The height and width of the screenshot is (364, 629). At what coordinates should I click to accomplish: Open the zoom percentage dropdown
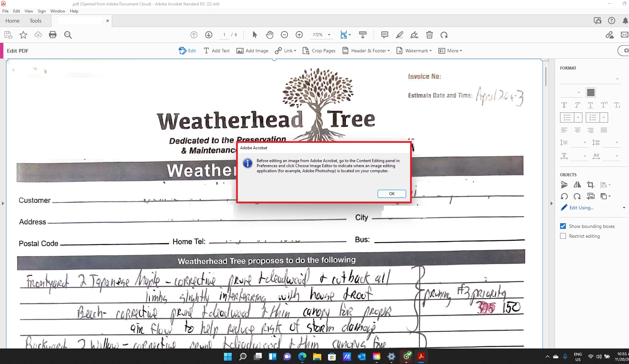click(x=329, y=35)
